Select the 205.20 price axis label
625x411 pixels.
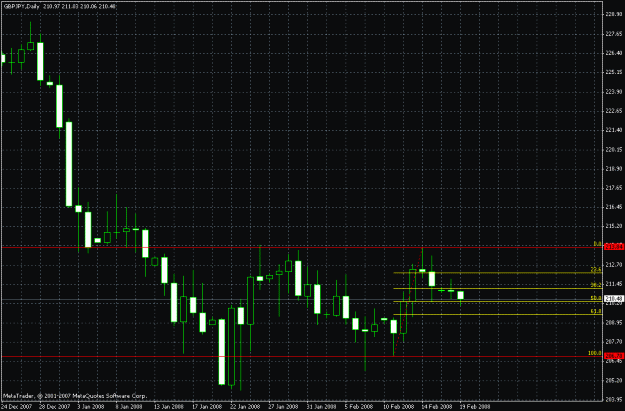click(614, 380)
